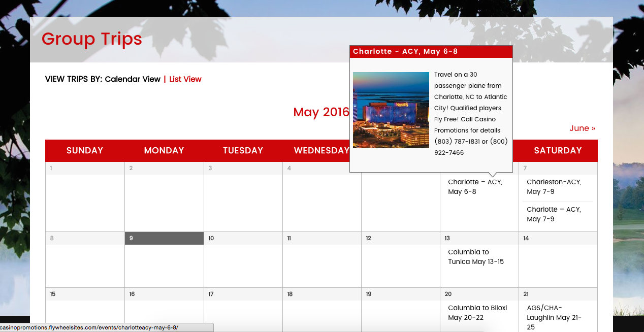Open Charlotte – ACY, May 7-9 event
This screenshot has width=644, height=332.
[554, 214]
